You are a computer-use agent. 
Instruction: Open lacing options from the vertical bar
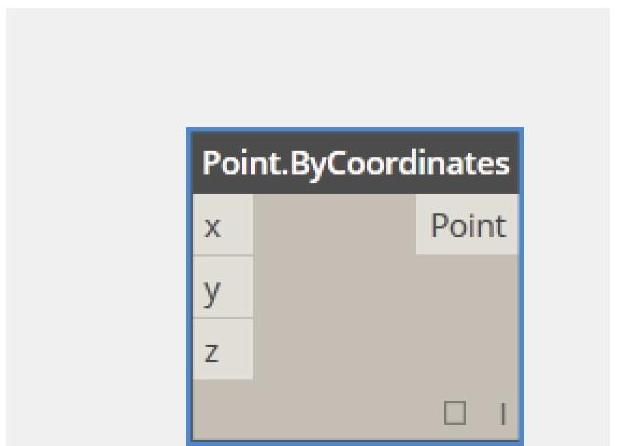pos(503,414)
